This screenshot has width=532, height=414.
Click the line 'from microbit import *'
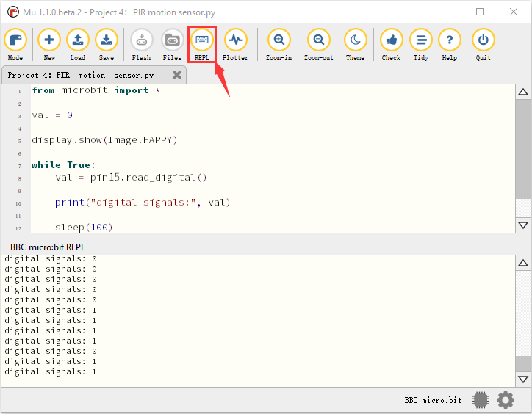pos(96,90)
